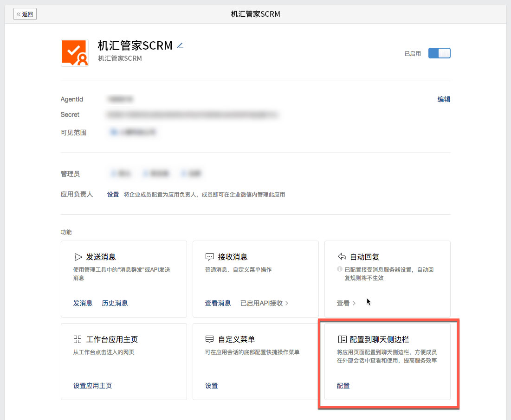Screen dimensions: 511x420
Task: Click the blurred AgentId value
Action: click(120, 99)
